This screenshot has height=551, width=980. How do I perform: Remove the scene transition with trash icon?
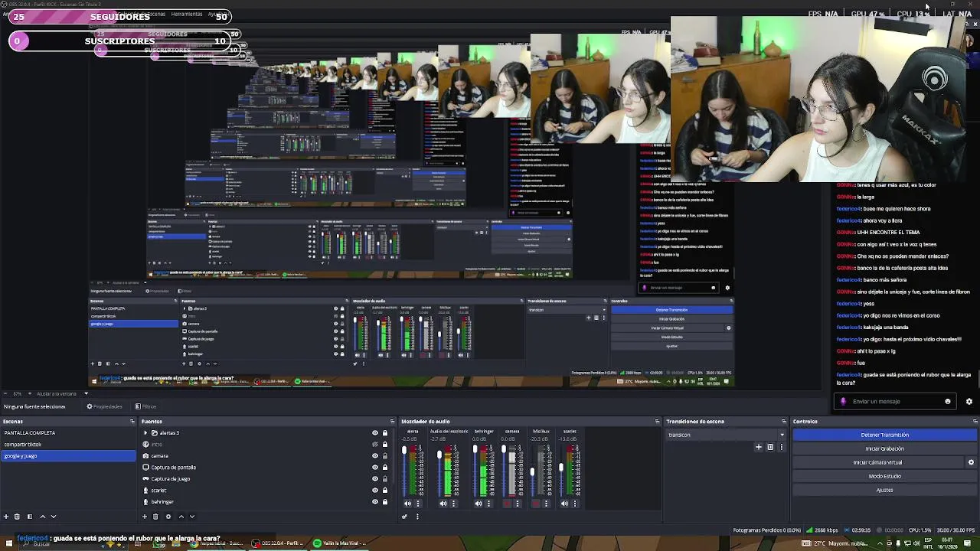(x=770, y=447)
